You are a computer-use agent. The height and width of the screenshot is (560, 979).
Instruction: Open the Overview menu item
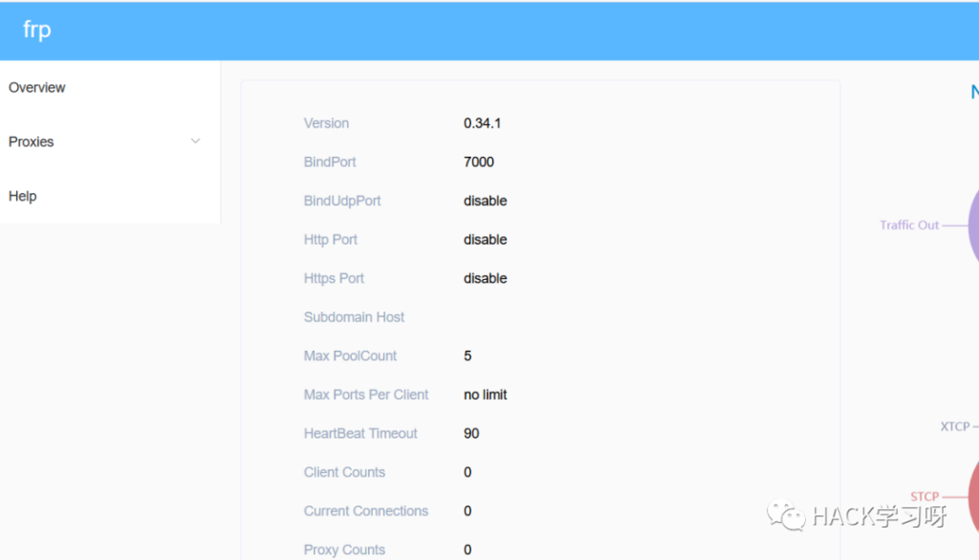click(x=37, y=88)
